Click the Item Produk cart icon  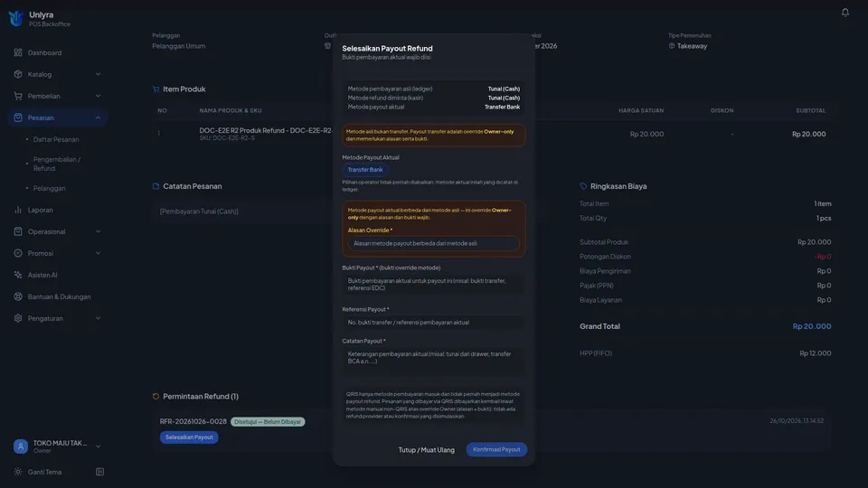(x=156, y=89)
